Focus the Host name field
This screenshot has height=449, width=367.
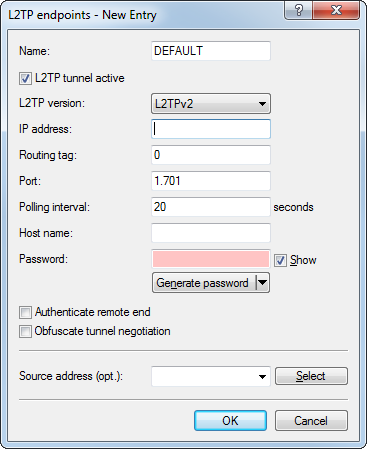(211, 233)
